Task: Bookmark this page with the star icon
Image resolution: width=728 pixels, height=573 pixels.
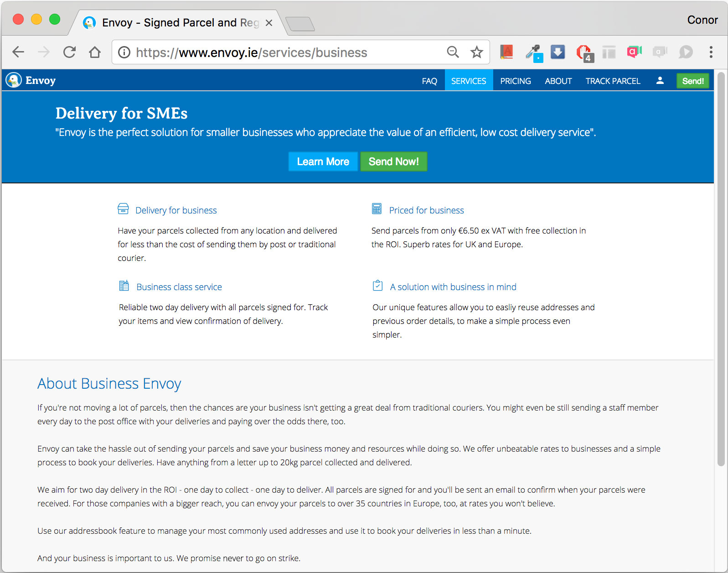Action: point(477,52)
